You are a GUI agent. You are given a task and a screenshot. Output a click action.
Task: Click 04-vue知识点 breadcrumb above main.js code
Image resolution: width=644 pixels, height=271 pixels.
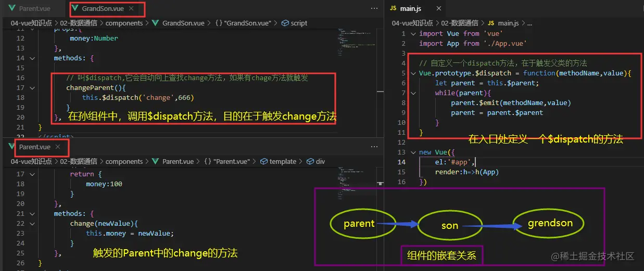click(412, 23)
